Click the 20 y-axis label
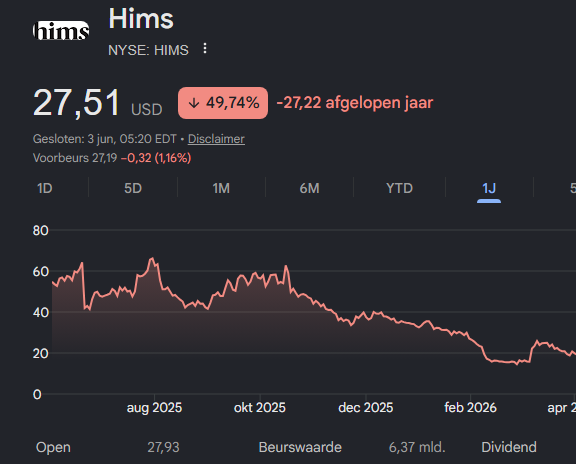576x464 pixels. 40,353
